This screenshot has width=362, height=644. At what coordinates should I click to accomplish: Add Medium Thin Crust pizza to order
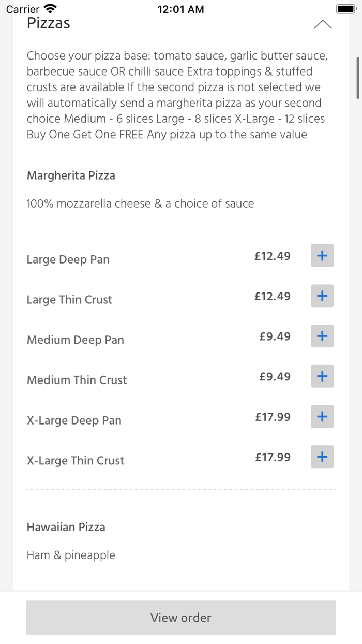(322, 376)
